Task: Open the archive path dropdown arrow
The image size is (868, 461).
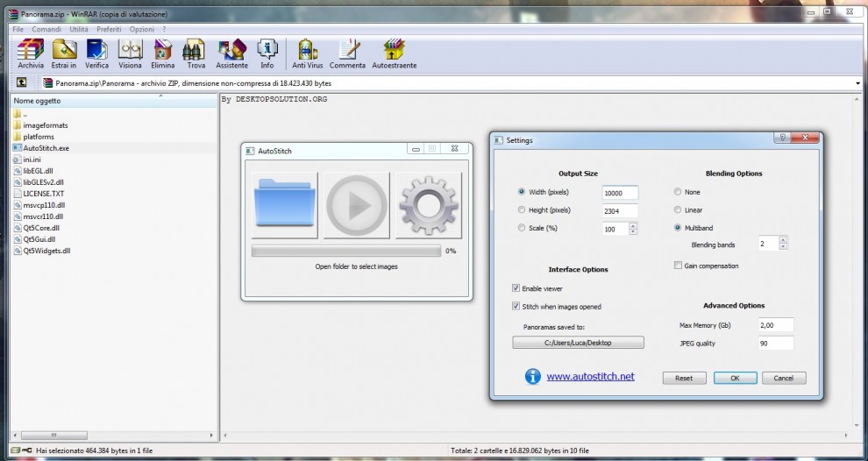Action: coord(857,83)
